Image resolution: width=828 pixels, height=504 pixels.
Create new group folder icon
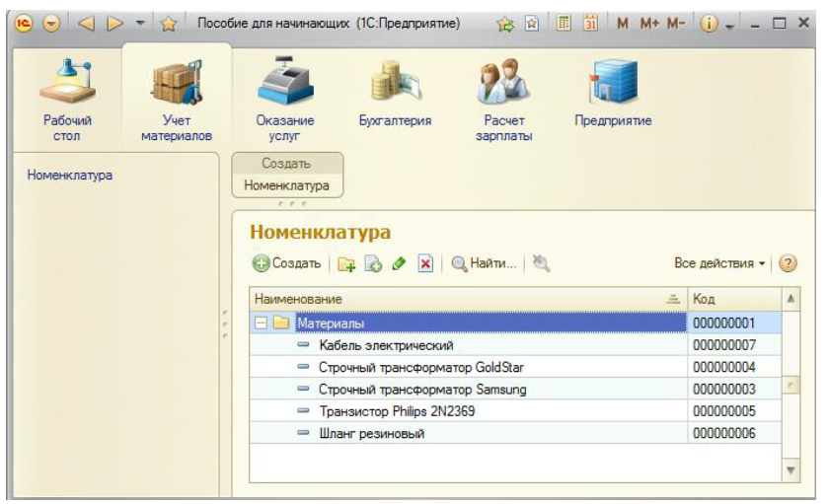345,264
